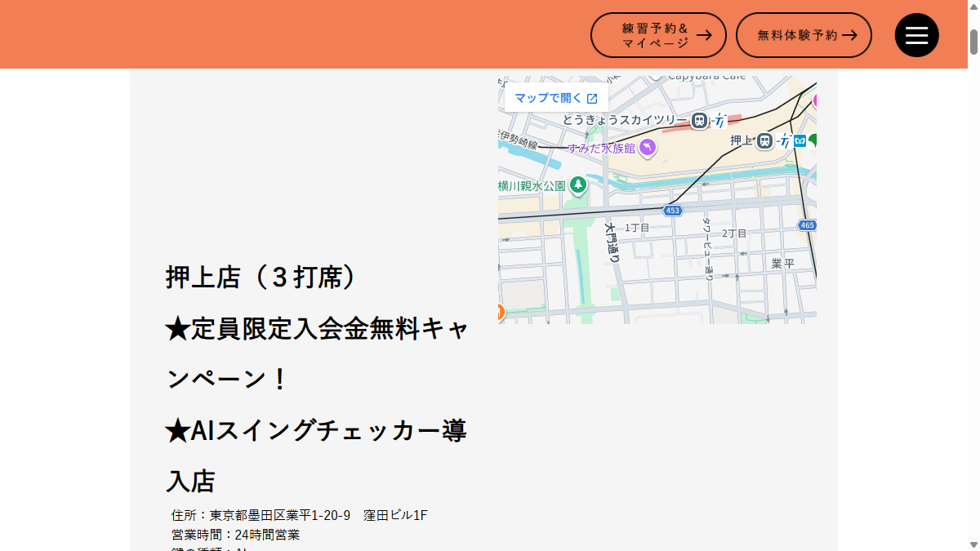
Task: Click the Tokyo Skytree station icon on map
Action: tap(698, 121)
